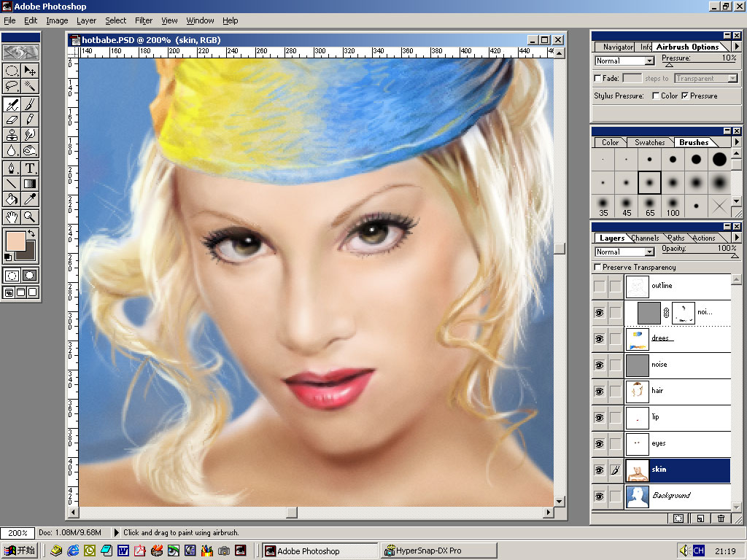Select the Paintbrush tool
The width and height of the screenshot is (747, 560).
coord(29,104)
